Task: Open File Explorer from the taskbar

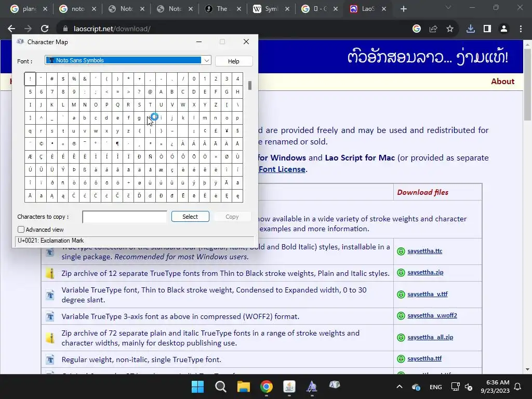Action: pos(244,387)
